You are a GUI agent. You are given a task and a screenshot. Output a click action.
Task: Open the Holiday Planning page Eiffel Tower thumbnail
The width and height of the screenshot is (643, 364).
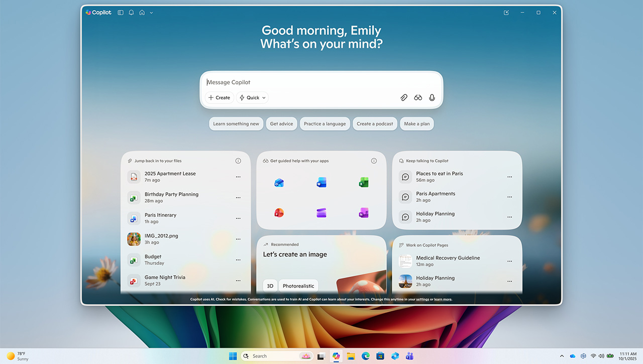click(x=405, y=281)
